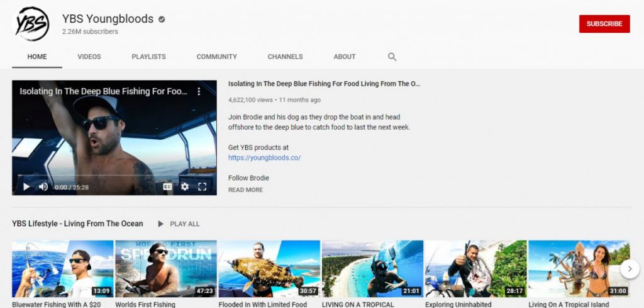Switch to the HOME tab
Image resolution: width=644 pixels, height=308 pixels.
[x=37, y=57]
